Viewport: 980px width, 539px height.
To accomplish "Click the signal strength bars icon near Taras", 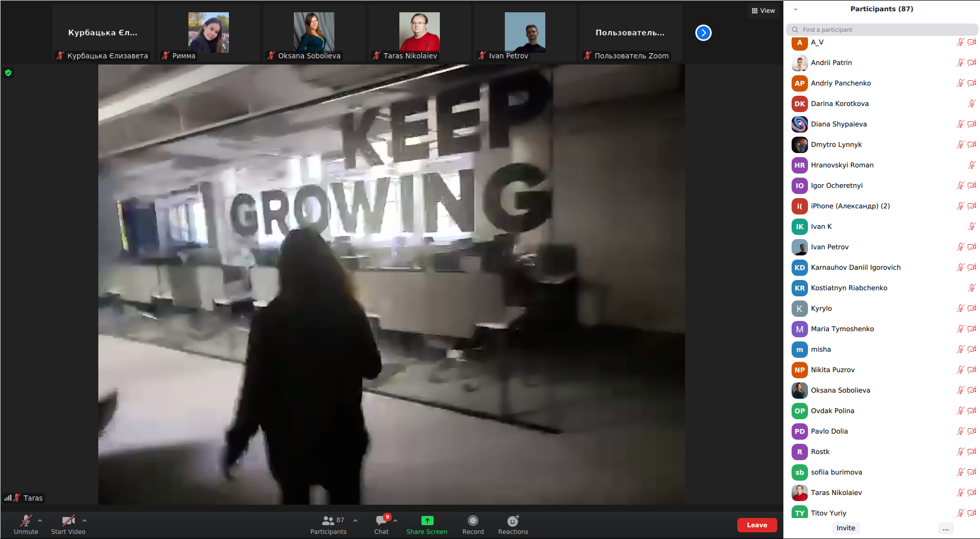I will click(x=8, y=498).
